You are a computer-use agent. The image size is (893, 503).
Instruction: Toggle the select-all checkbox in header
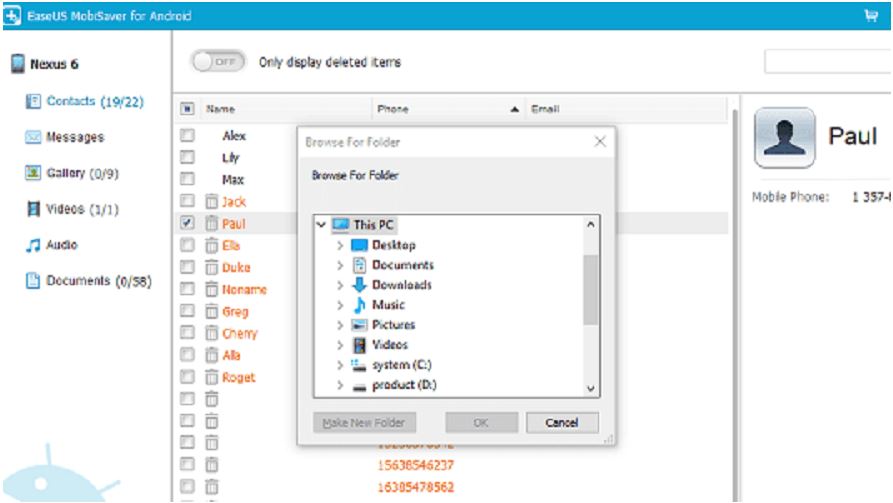187,108
